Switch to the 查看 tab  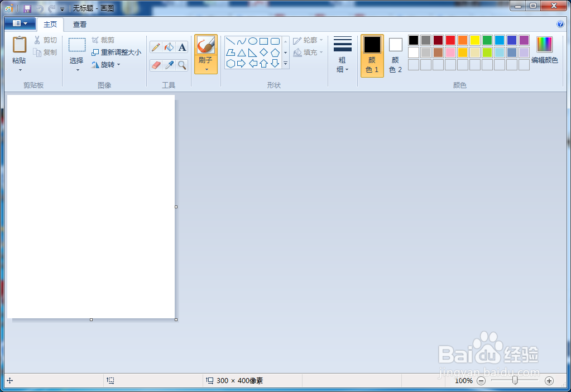click(79, 24)
